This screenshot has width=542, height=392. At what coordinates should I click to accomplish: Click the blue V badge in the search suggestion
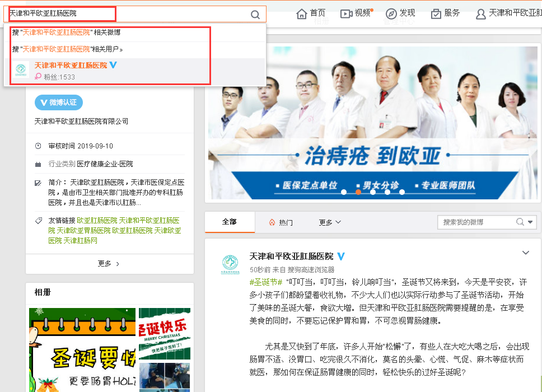click(113, 64)
